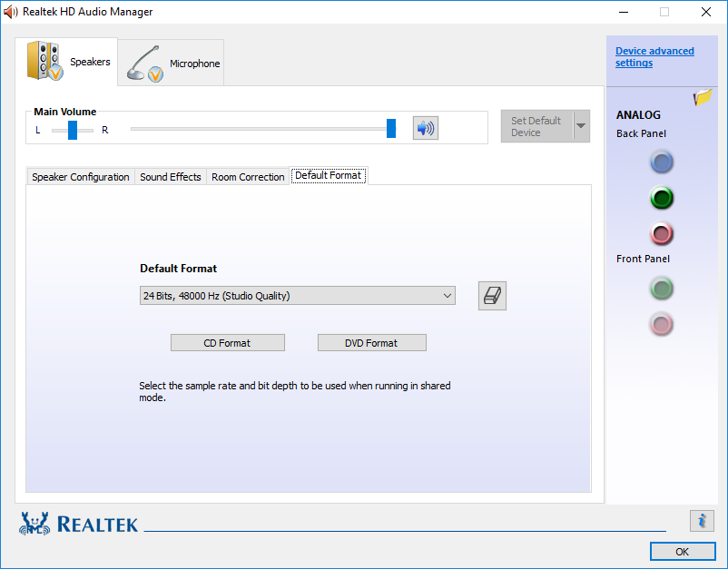Select the blue back panel jack
This screenshot has height=569, width=728.
click(x=662, y=162)
